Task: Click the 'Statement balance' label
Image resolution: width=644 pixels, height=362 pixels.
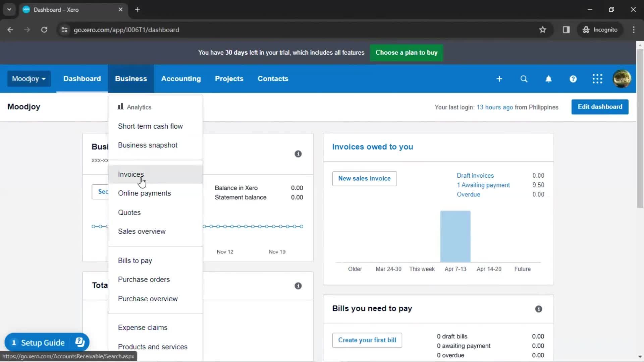Action: coord(240,197)
